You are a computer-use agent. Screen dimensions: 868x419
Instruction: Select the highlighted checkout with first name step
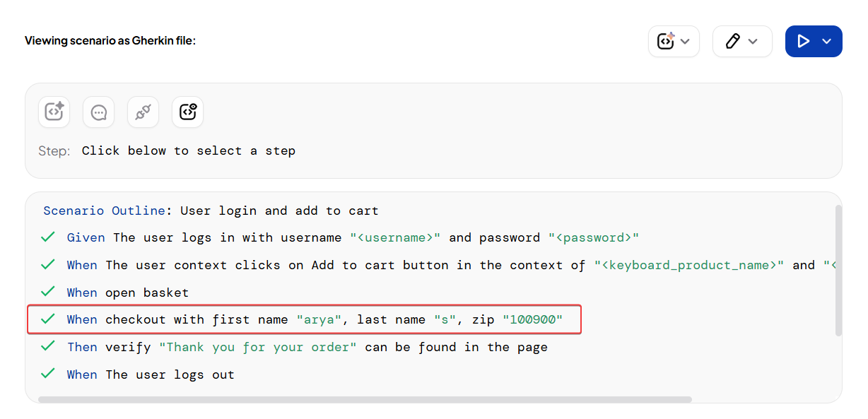[315, 319]
